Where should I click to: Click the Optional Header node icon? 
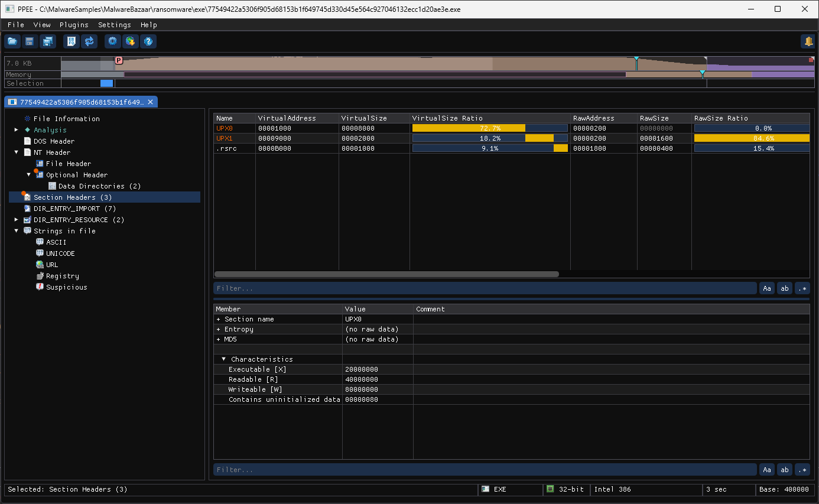click(39, 174)
